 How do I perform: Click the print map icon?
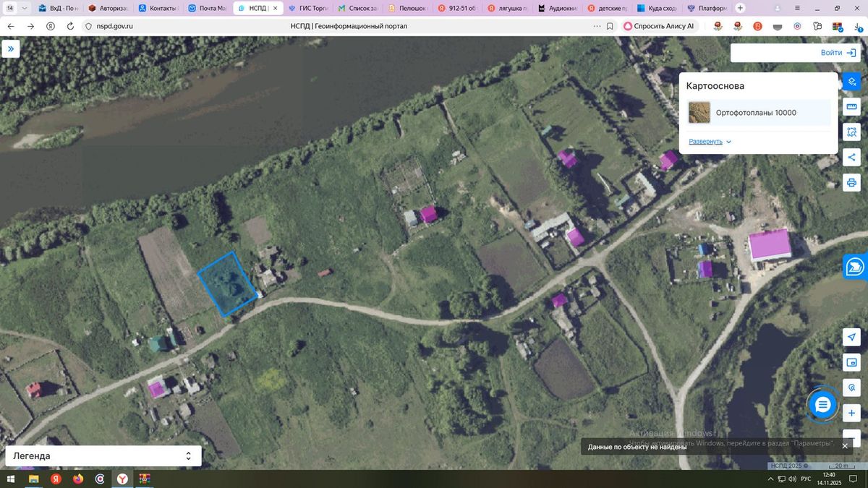pos(851,183)
